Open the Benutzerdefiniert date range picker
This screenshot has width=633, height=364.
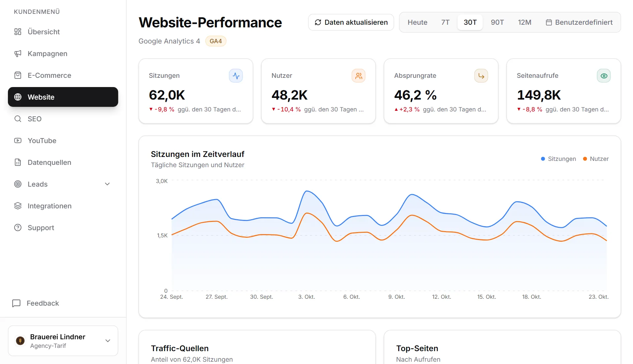click(x=579, y=22)
